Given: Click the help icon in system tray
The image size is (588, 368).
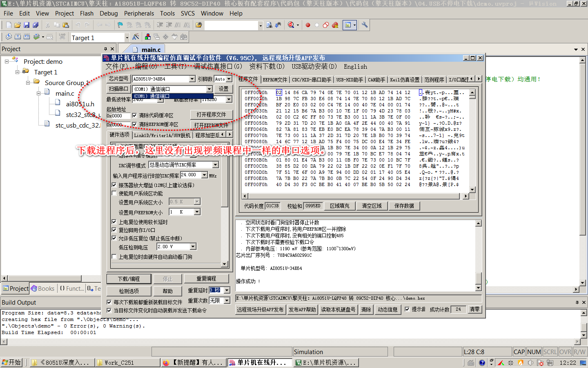Looking at the screenshot, I should pyautogui.click(x=482, y=363).
